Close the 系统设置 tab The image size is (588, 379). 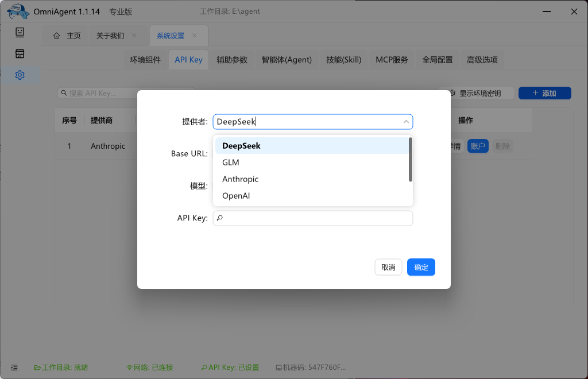(194, 36)
